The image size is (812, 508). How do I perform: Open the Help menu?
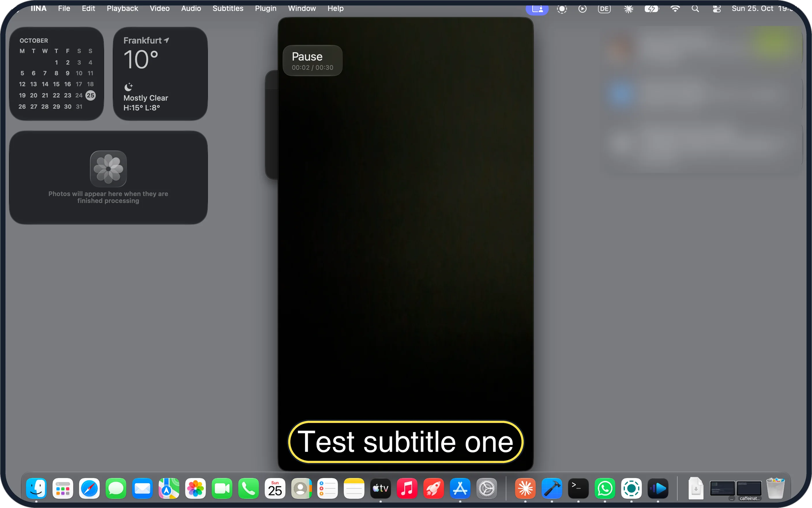point(335,8)
